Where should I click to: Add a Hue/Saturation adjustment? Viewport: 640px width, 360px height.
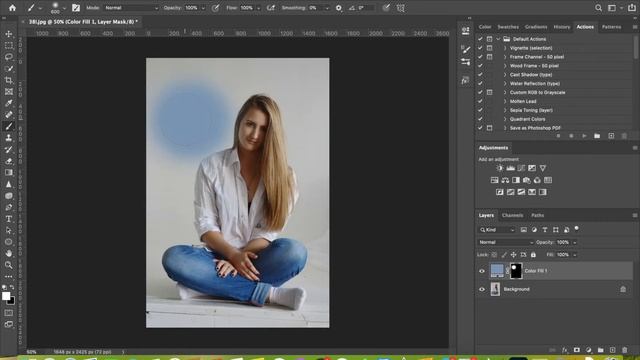click(494, 180)
